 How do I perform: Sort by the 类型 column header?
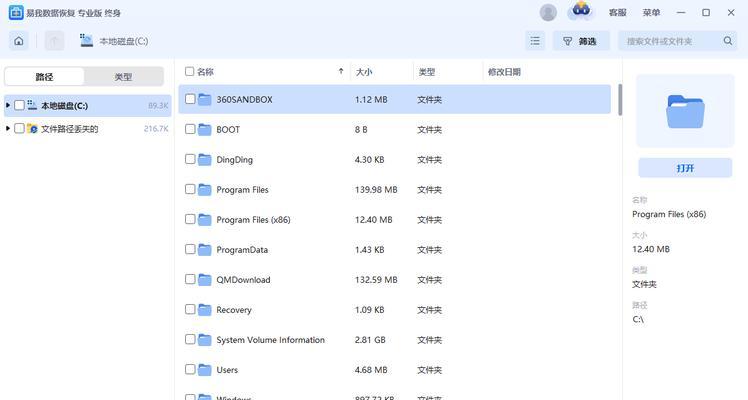coord(426,72)
